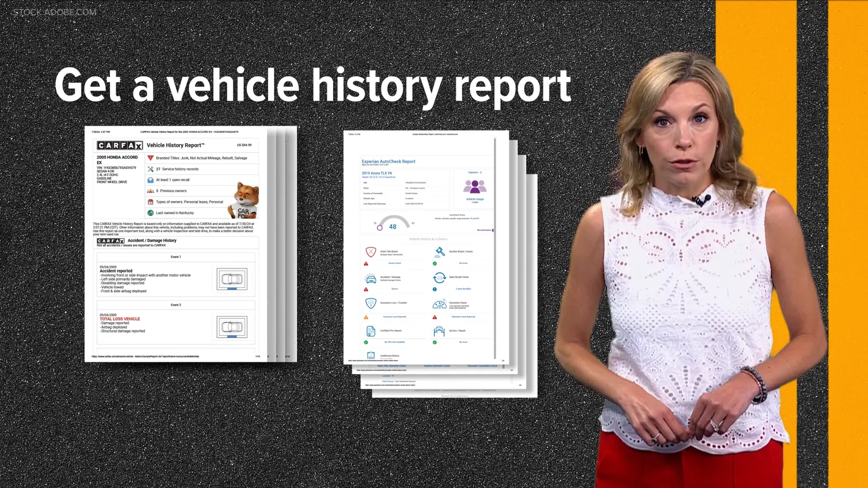Click the Insurance Loss / Transfer shield icon
The image size is (868, 488).
(x=371, y=303)
